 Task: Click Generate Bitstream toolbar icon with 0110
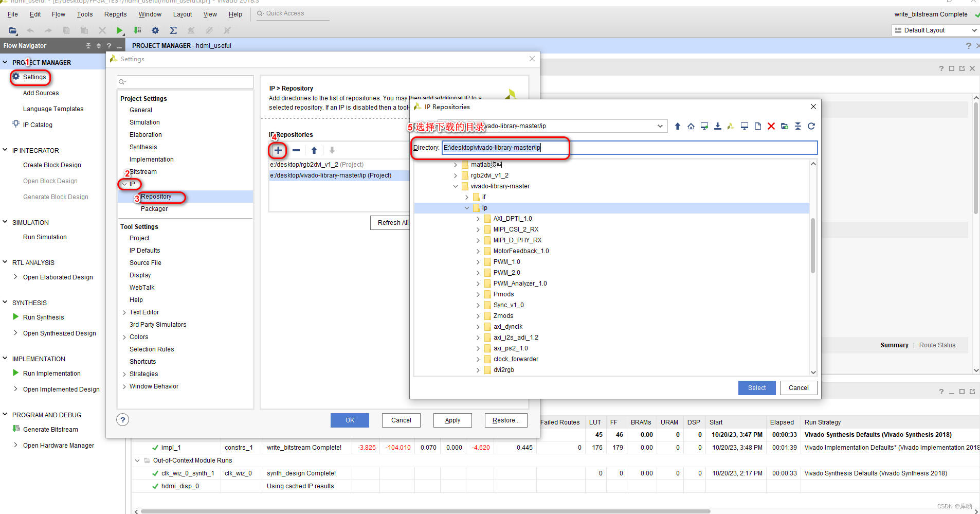click(137, 30)
